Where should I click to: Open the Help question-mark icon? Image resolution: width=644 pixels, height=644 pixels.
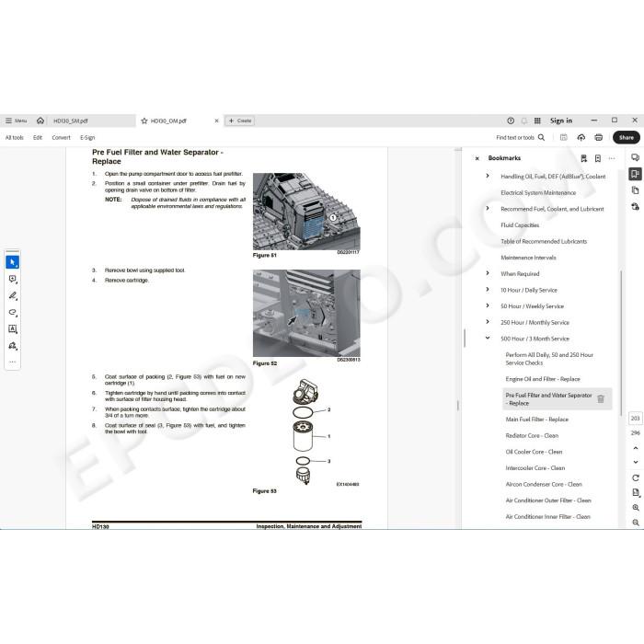tap(511, 121)
